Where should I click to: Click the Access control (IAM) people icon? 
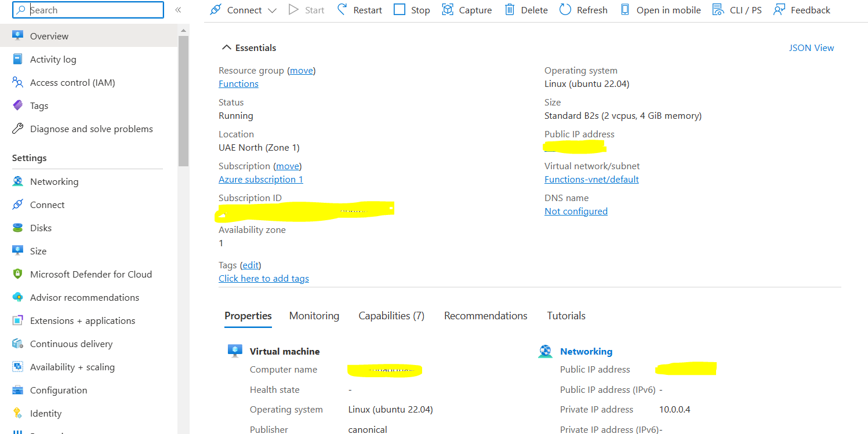18,82
